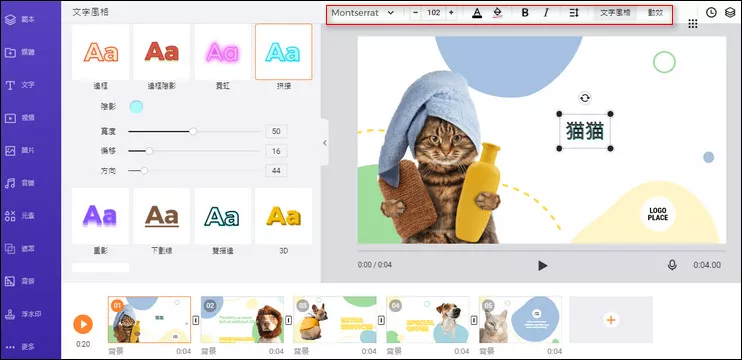Toggle bold formatting
742x360 pixels.
tap(525, 13)
